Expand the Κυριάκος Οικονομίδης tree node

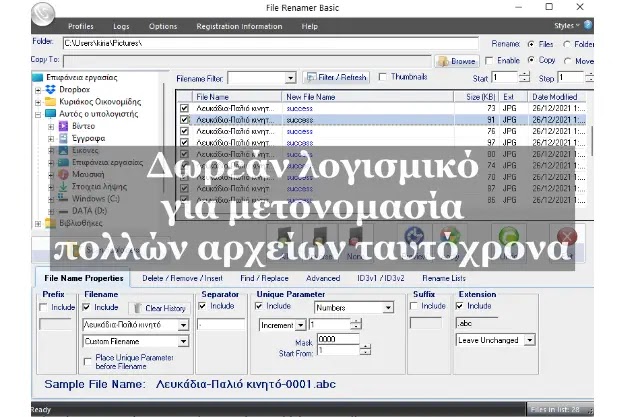[38, 102]
